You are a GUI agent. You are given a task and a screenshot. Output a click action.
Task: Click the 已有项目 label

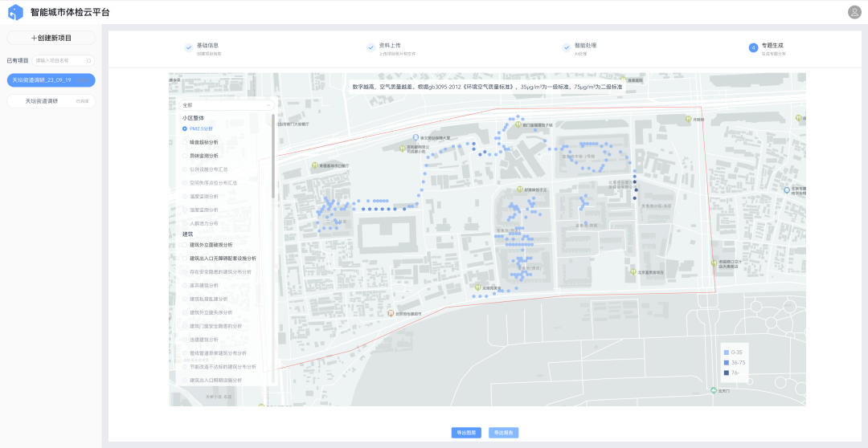point(17,61)
